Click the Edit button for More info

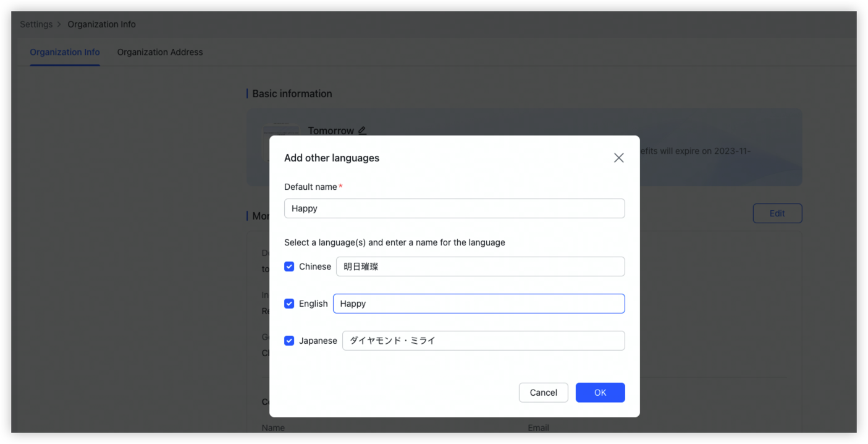point(777,213)
